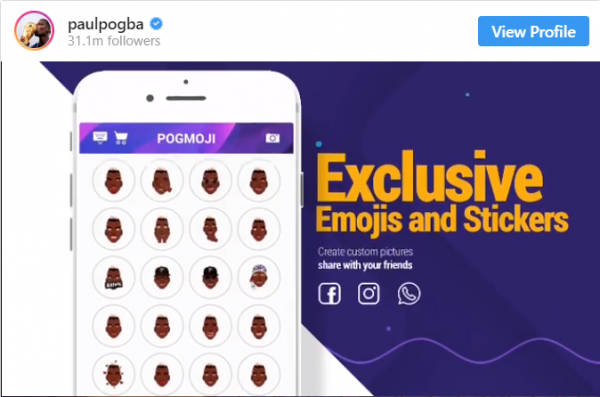Image resolution: width=600 pixels, height=397 pixels.
Task: Click the Instagram icon
Action: [x=368, y=294]
